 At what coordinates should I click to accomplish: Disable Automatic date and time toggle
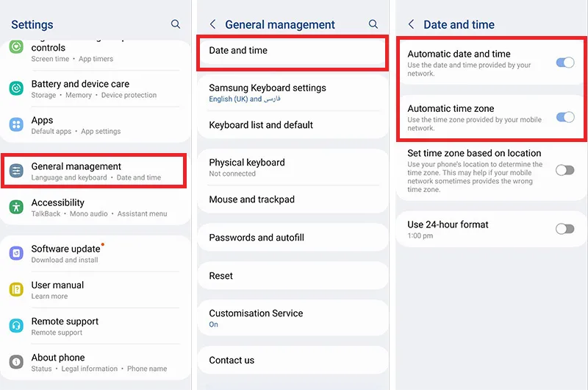pos(564,63)
